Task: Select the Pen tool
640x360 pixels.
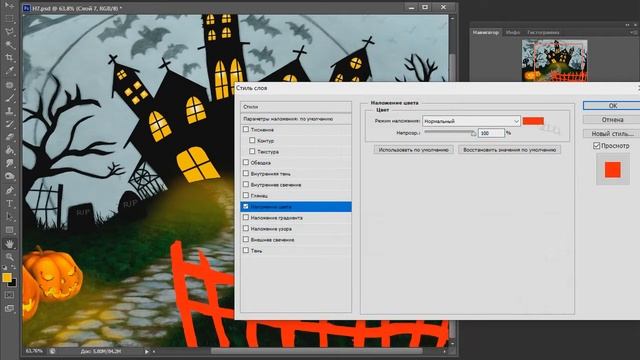Action: tap(9, 190)
